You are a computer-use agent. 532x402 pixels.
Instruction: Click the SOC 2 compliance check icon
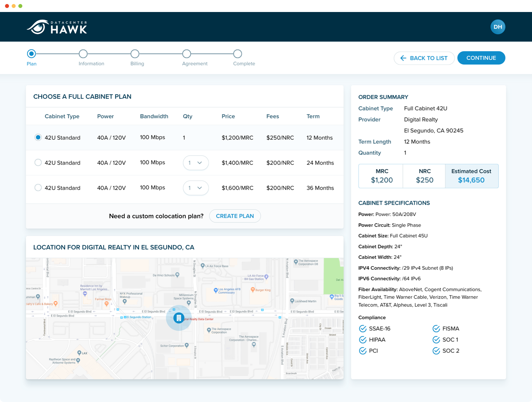coord(436,351)
